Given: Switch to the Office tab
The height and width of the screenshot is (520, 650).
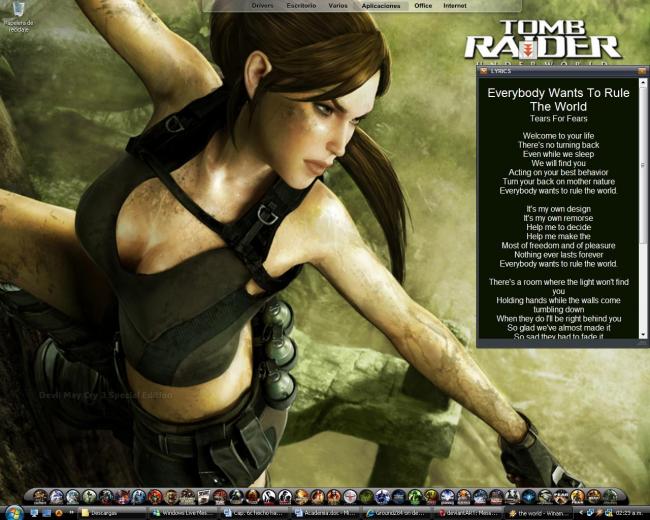Looking at the screenshot, I should pos(423,6).
